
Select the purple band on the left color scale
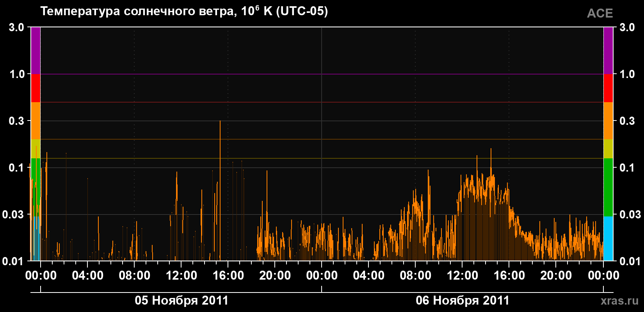[x=36, y=51]
